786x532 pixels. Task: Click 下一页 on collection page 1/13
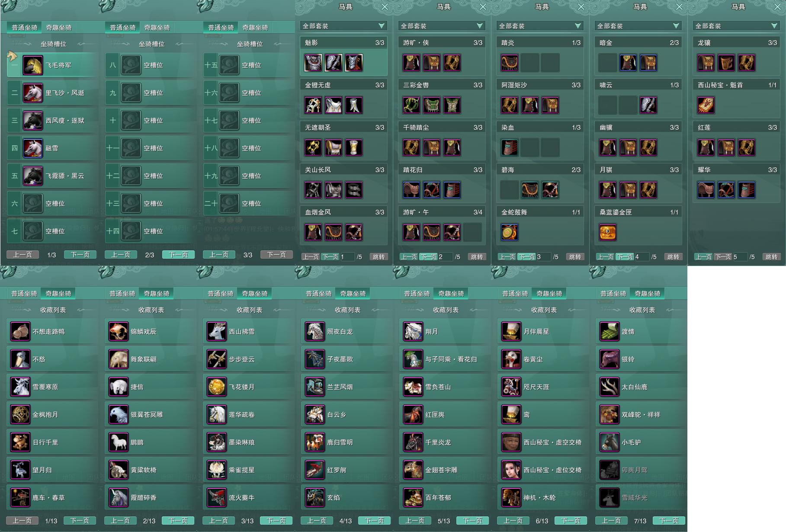point(80,521)
